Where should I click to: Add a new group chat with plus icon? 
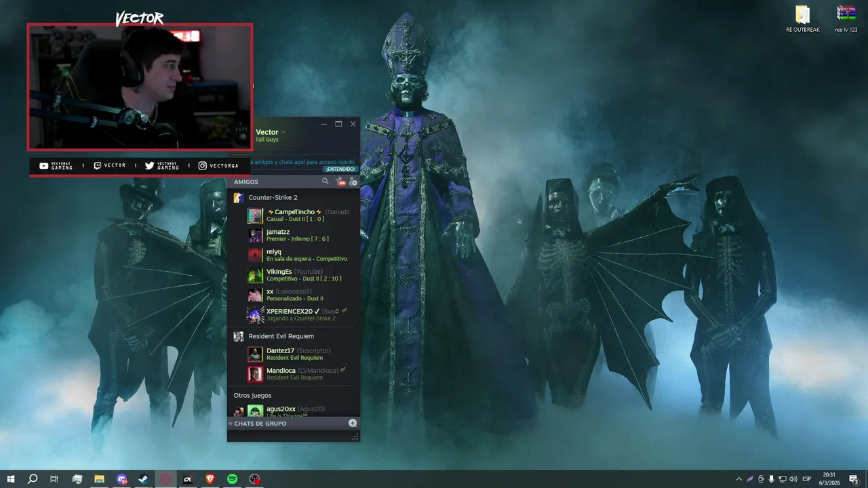coord(353,423)
